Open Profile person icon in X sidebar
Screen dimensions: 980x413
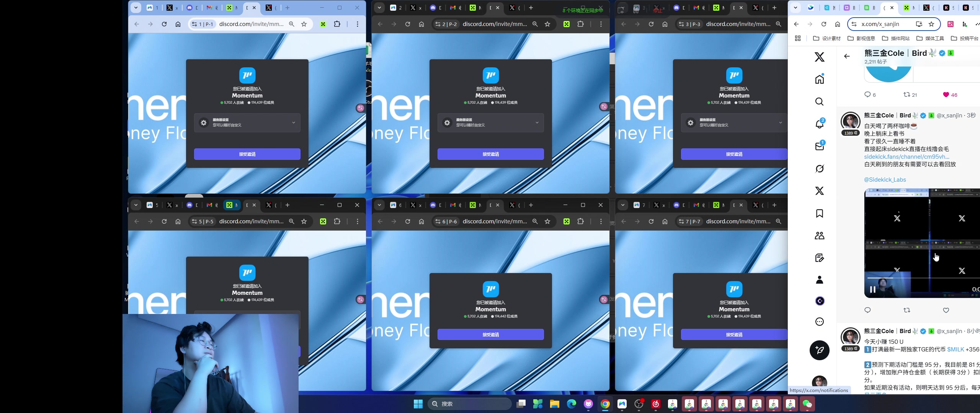point(819,280)
